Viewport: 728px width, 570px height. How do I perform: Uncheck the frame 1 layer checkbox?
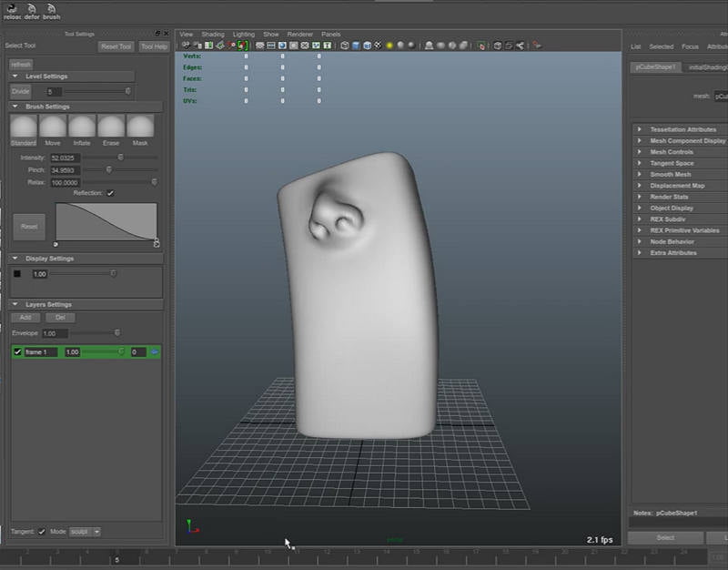click(x=17, y=351)
